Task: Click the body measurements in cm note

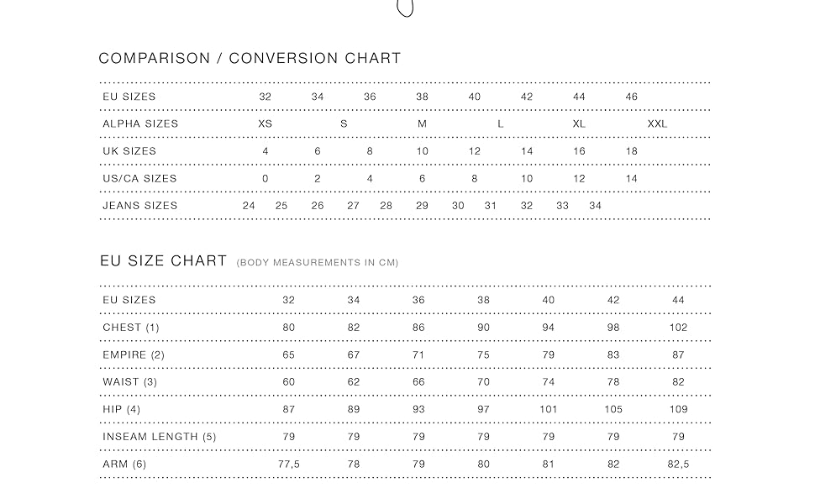Action: [x=318, y=263]
